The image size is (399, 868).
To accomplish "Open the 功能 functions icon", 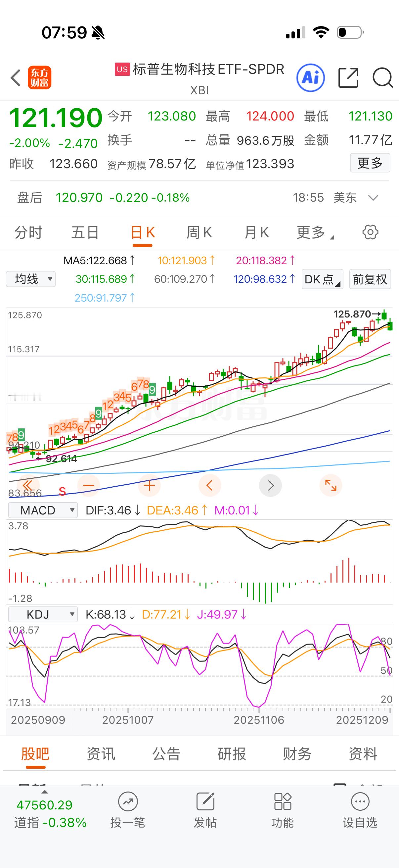I will [x=283, y=802].
